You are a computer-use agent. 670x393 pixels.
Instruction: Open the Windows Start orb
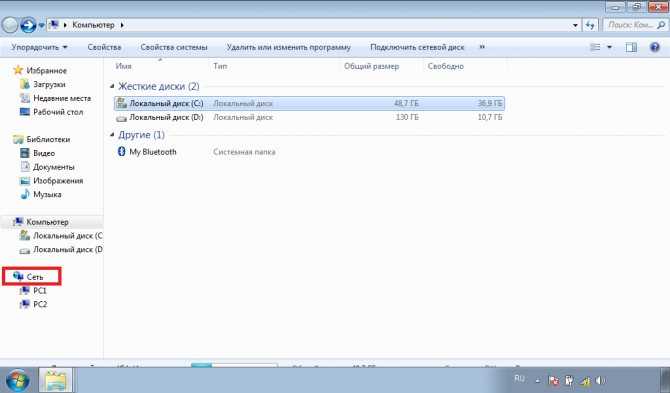[16, 380]
